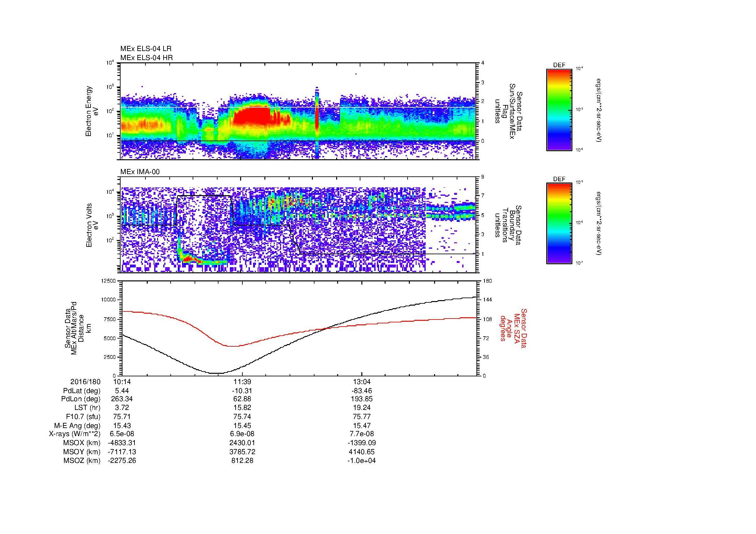This screenshot has height=534, width=756.
Task: Click PdLon value 62.88
Action: (242, 399)
